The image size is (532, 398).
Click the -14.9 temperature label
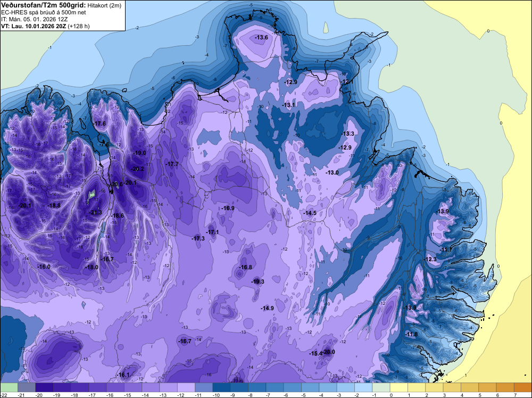(267, 309)
